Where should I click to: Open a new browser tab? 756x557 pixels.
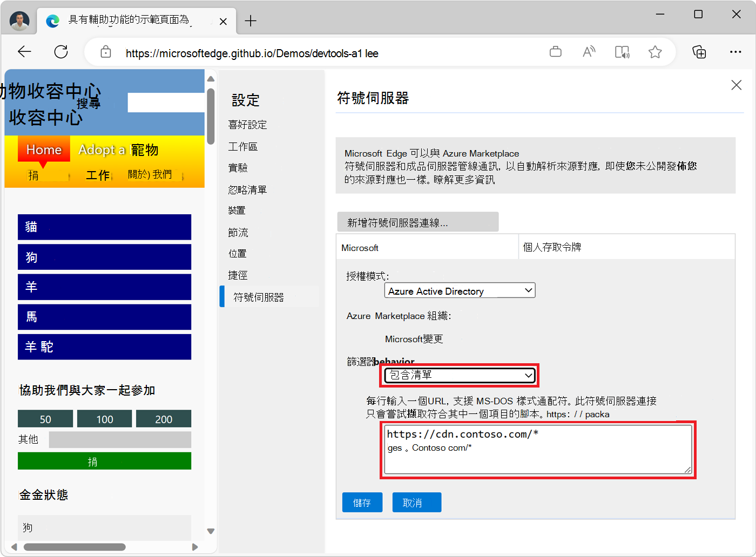[250, 21]
